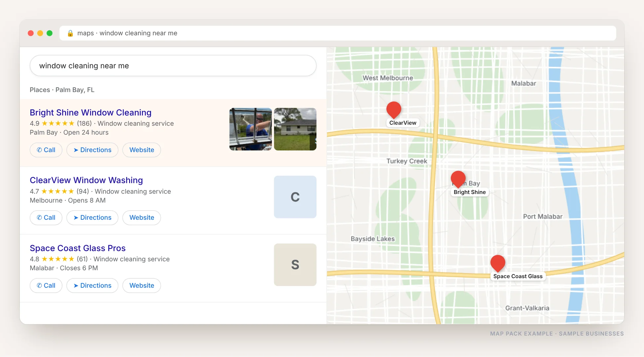
Task: Click the Turkey Creek map label
Action: click(407, 161)
